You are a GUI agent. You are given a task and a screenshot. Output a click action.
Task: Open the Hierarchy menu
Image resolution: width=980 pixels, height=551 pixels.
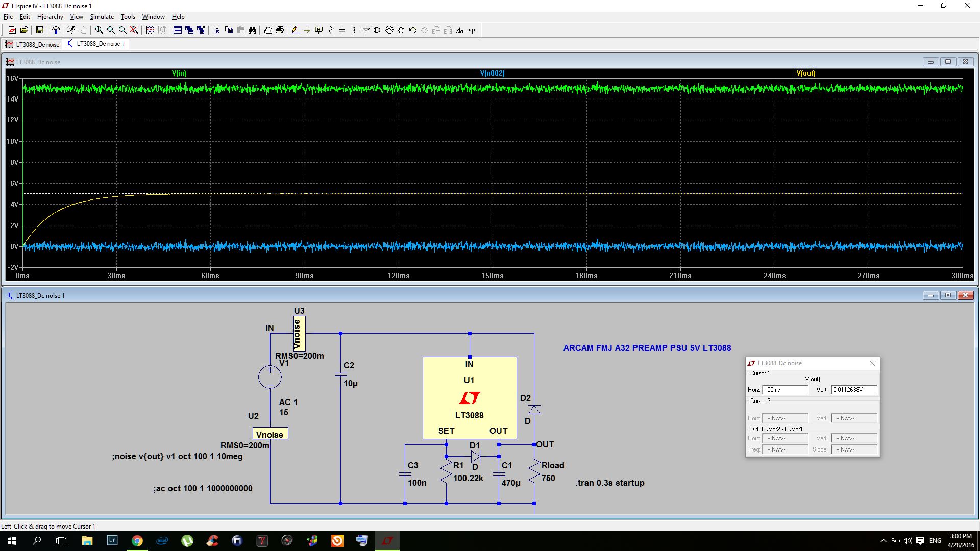(50, 17)
